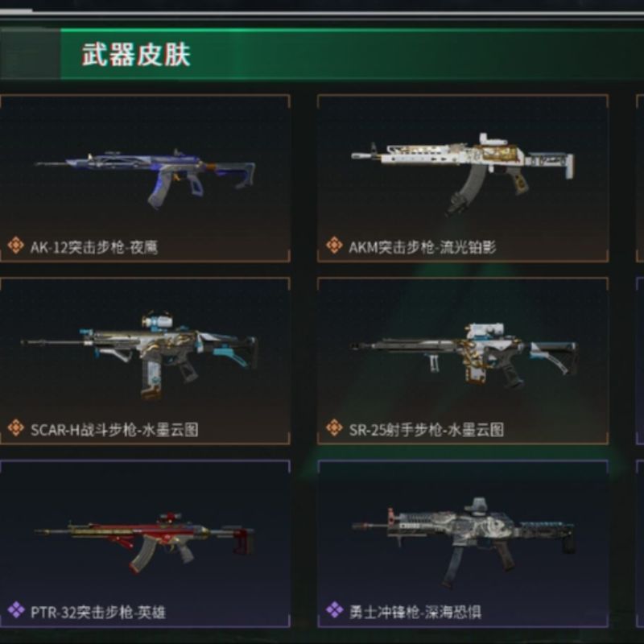Click the AKM突击步枪-流光铂影 name label

[x=422, y=247]
